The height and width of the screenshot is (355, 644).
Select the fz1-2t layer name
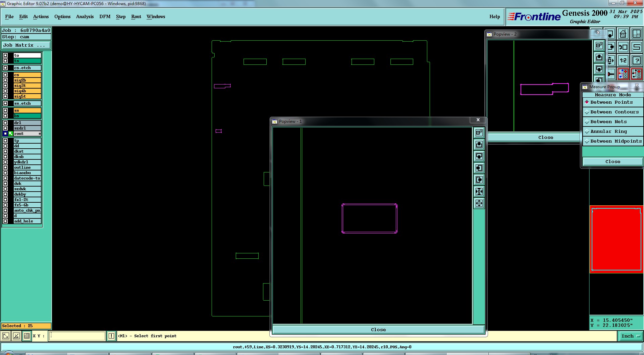(x=27, y=200)
